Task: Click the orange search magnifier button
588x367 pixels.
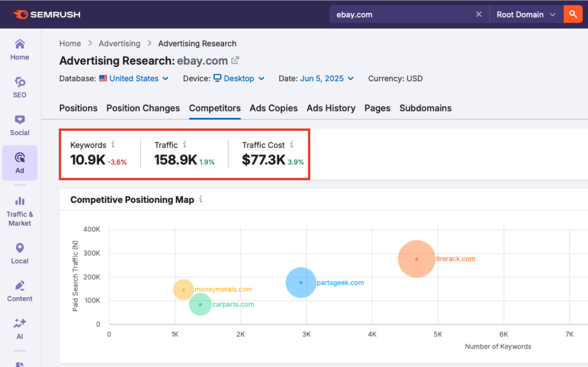Action: click(573, 14)
